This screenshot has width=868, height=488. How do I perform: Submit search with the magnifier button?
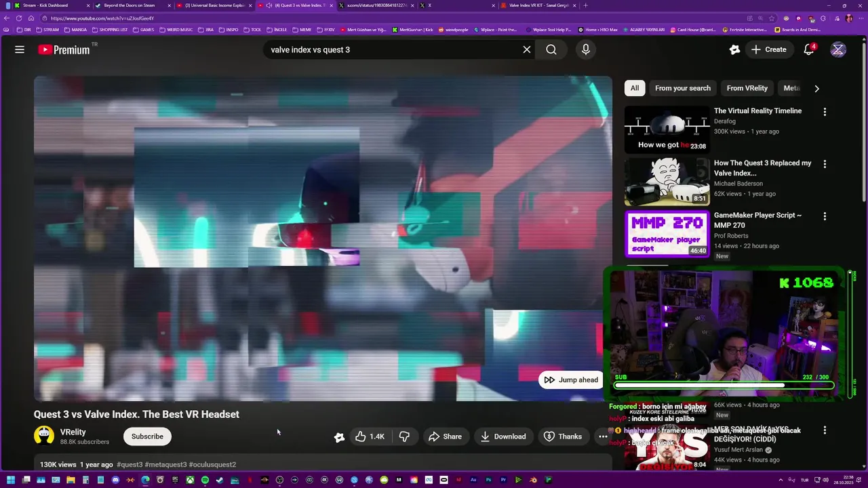[551, 49]
